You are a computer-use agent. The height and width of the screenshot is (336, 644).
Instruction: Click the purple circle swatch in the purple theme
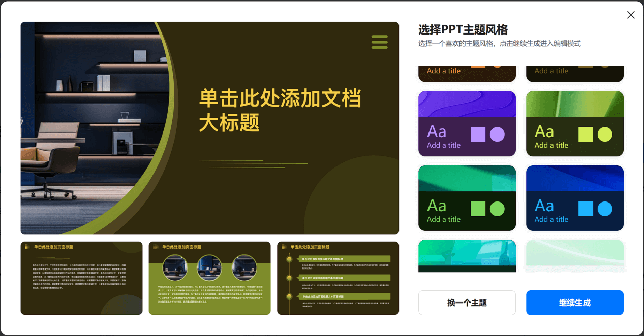[497, 134]
